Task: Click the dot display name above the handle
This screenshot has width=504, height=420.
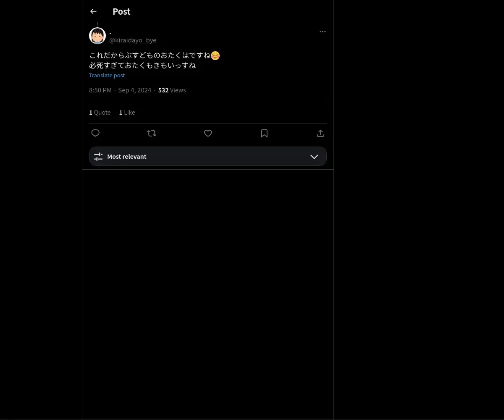Action: (x=110, y=32)
